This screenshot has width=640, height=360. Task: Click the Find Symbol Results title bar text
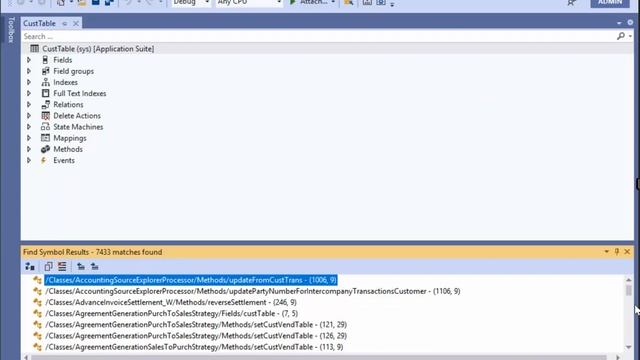[x=93, y=252]
